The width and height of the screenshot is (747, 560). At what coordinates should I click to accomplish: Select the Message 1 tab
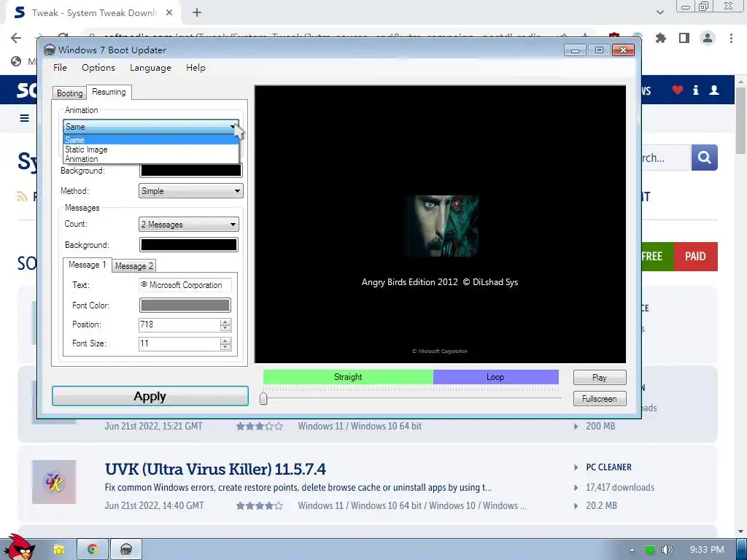click(88, 265)
